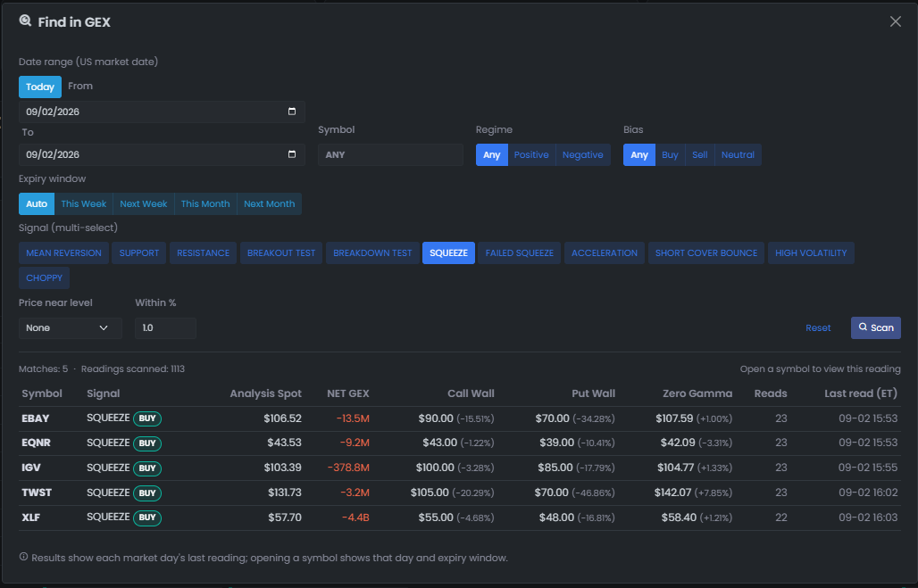
Task: Click the To date input field
Action: tap(162, 154)
